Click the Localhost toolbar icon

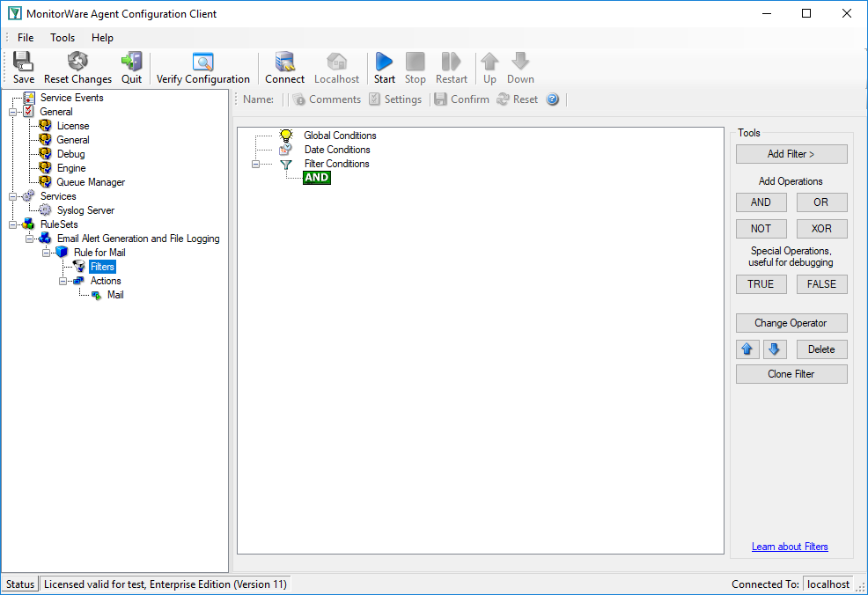(336, 62)
